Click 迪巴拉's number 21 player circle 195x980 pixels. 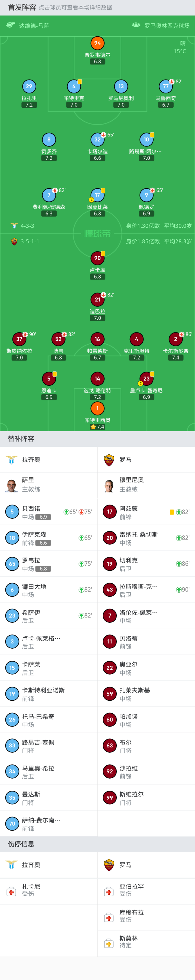pos(97,299)
